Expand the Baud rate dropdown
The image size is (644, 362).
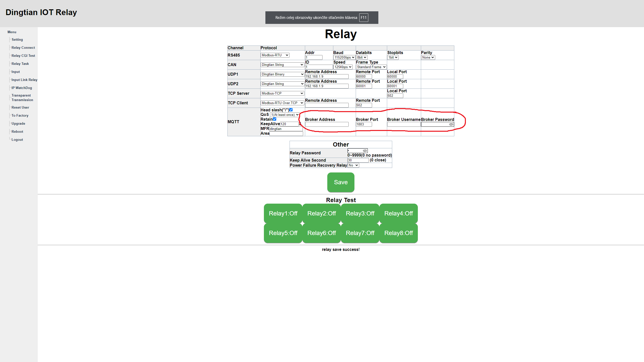344,57
